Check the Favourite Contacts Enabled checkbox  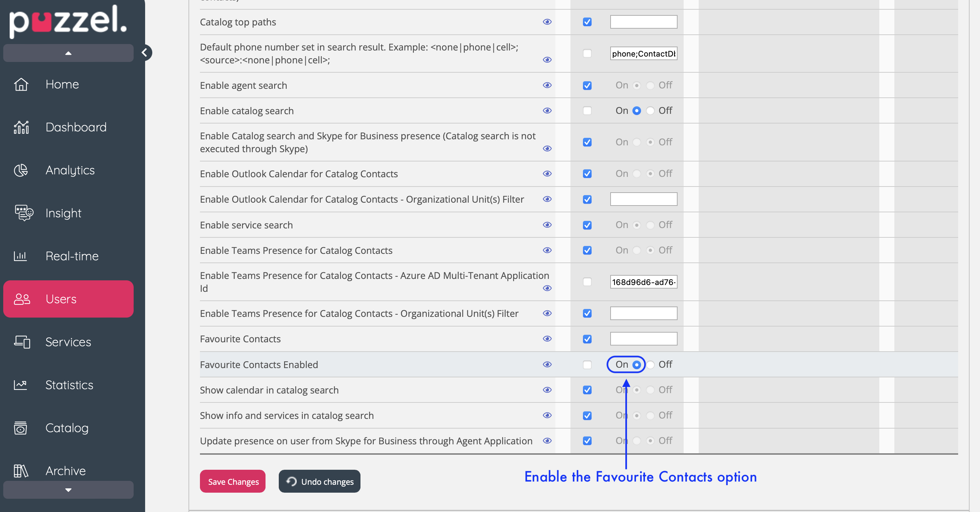(587, 364)
